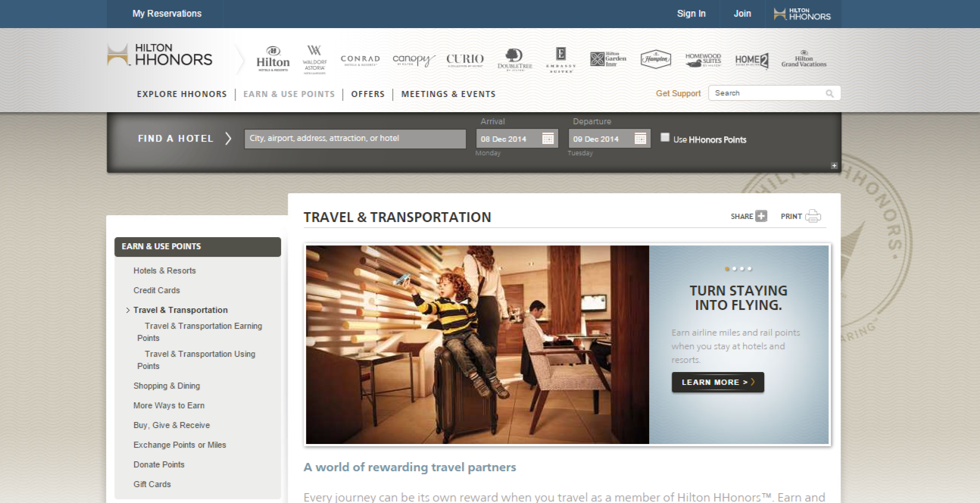Open the Arrival date calendar icon

548,139
